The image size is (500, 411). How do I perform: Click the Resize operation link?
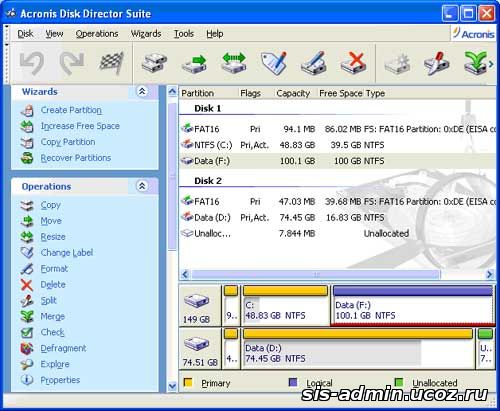pos(53,237)
